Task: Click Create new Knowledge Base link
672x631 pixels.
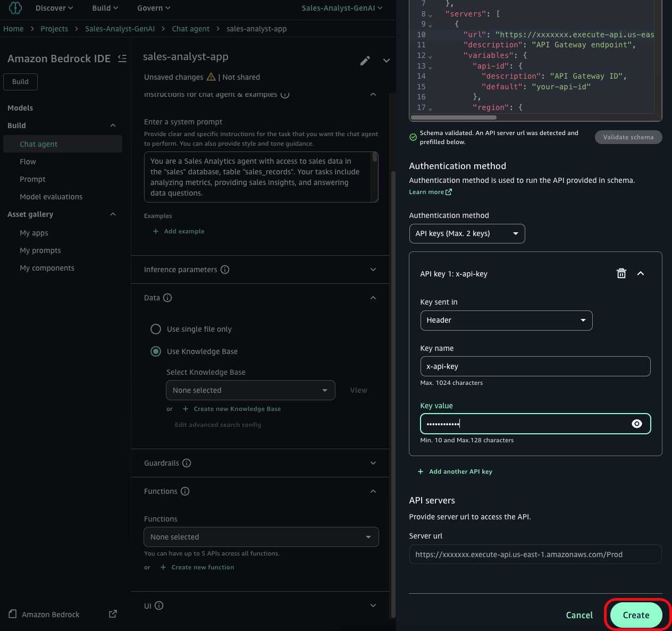Action: (237, 409)
